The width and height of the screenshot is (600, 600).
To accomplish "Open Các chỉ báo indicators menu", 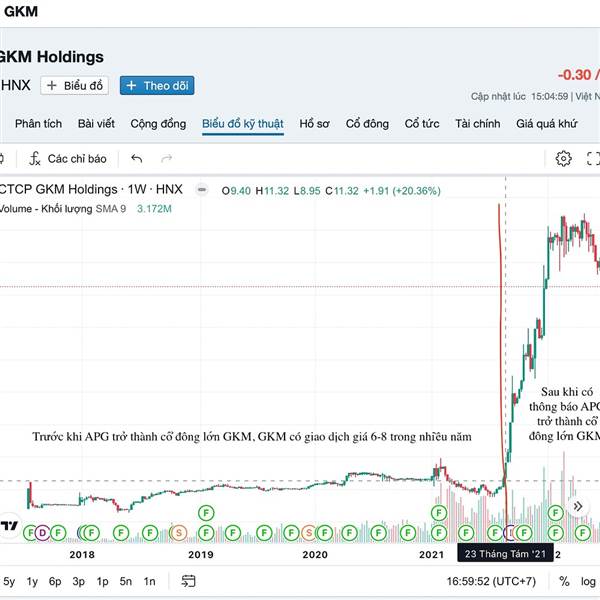I will (x=68, y=158).
